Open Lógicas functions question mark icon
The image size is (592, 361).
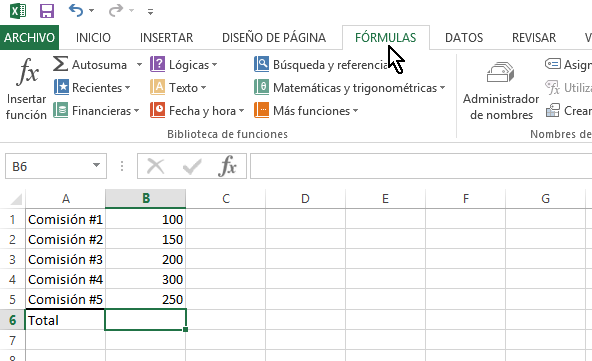(157, 64)
